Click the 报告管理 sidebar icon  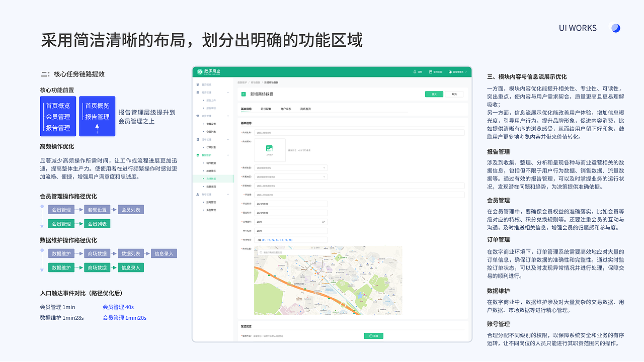(x=198, y=93)
